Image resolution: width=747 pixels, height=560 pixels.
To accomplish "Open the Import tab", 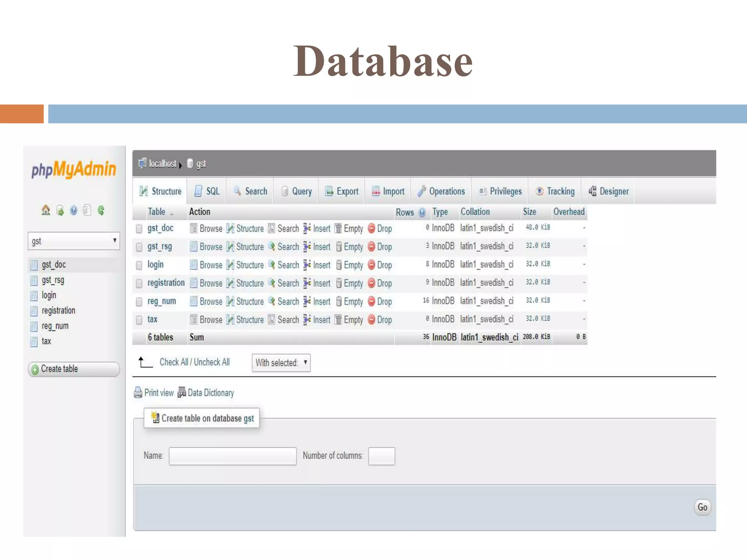I will tap(388, 191).
